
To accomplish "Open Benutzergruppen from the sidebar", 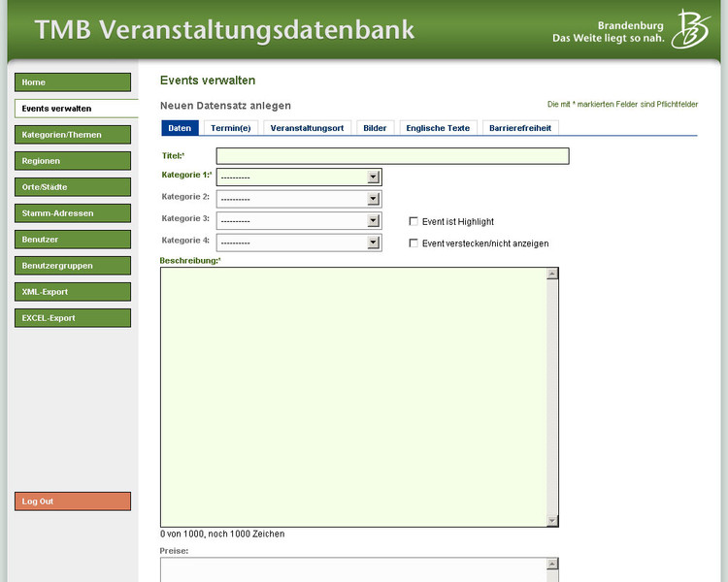I will coord(73,266).
